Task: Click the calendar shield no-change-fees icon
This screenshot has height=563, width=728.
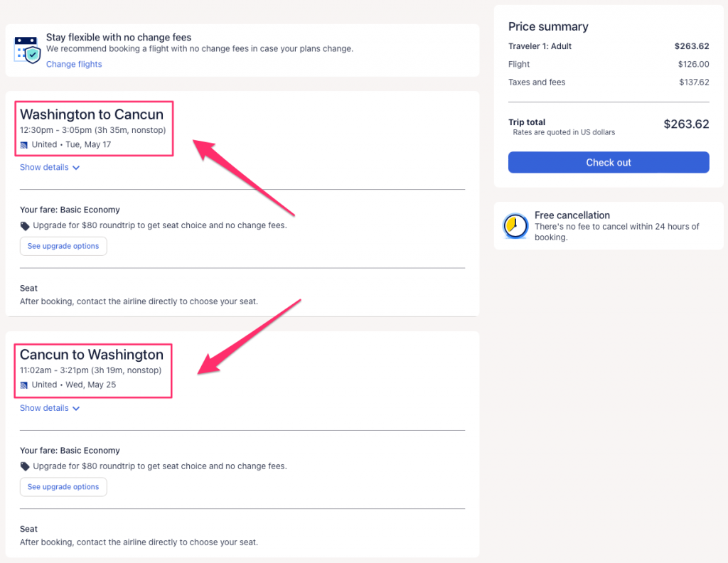Action: click(x=28, y=50)
